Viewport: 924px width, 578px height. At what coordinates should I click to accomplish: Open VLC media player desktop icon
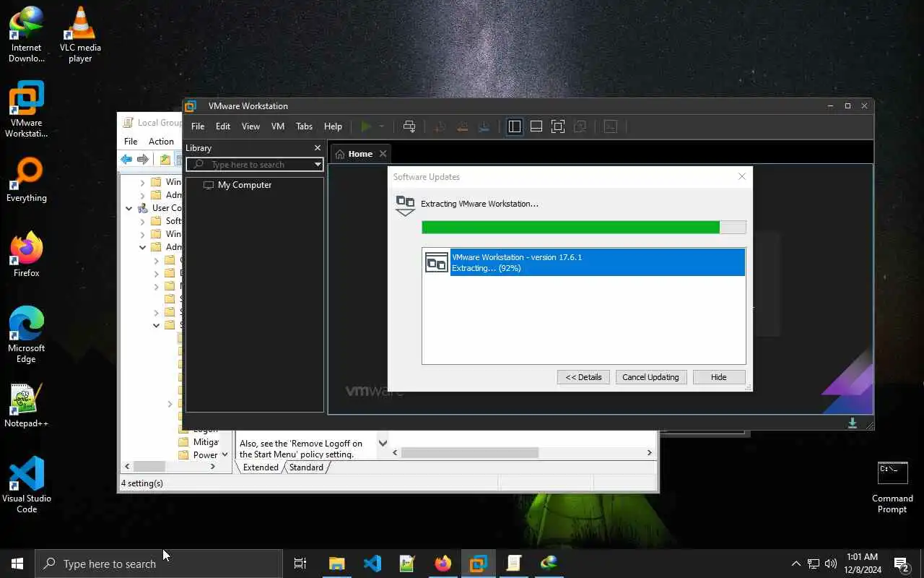pos(80,34)
